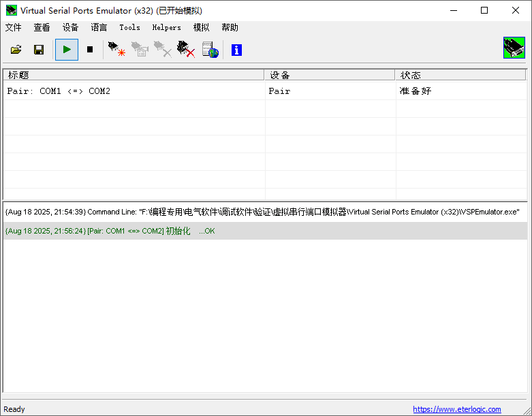532x416 pixels.
Task: Visit the www.eterlogic.com link
Action: click(x=456, y=409)
